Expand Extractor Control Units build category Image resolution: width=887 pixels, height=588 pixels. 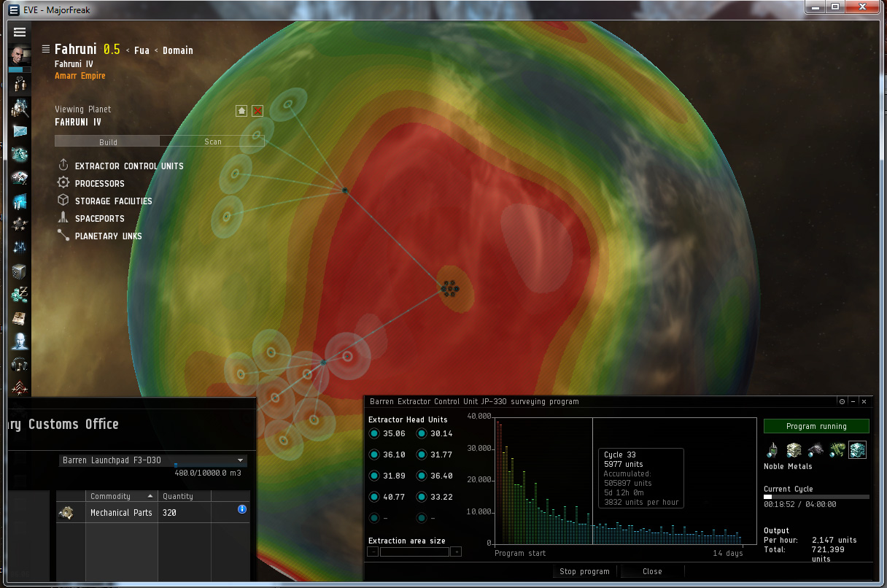[x=120, y=166]
